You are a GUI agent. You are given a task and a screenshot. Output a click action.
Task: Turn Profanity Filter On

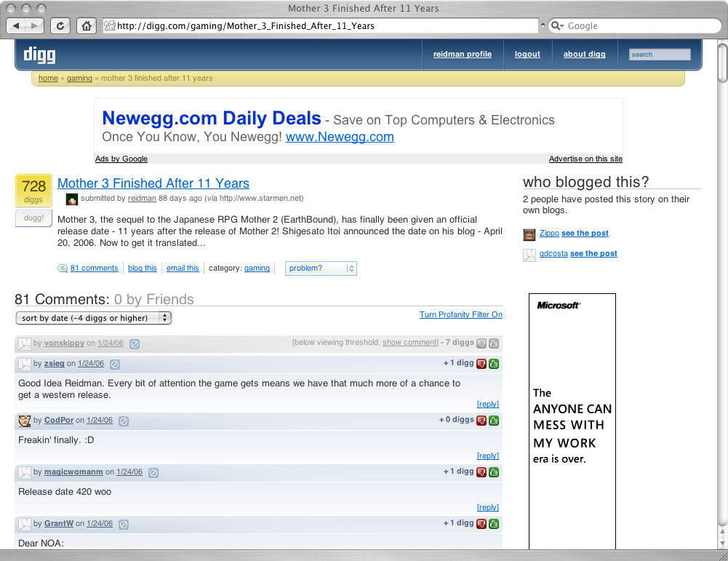[x=460, y=314]
